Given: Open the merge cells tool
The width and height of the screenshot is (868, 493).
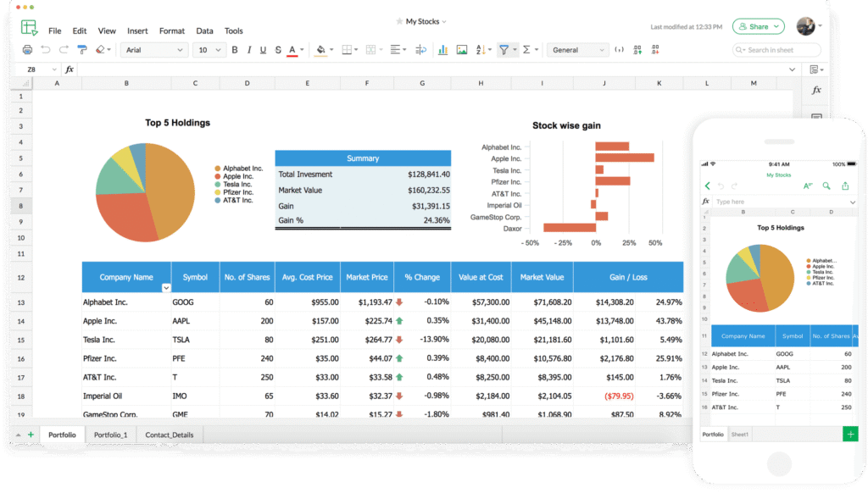Looking at the screenshot, I should pyautogui.click(x=371, y=50).
